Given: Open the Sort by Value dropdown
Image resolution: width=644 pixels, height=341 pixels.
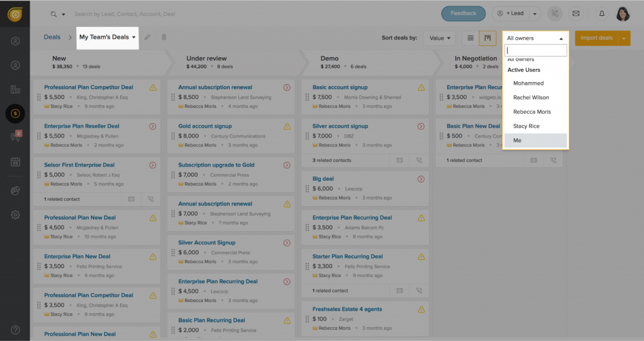Looking at the screenshot, I should pos(440,38).
